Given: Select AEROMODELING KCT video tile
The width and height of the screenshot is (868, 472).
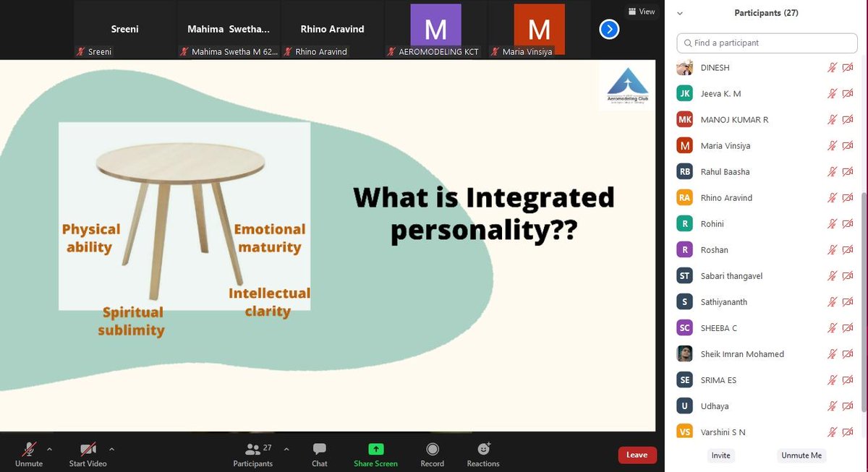Looking at the screenshot, I should (x=435, y=29).
